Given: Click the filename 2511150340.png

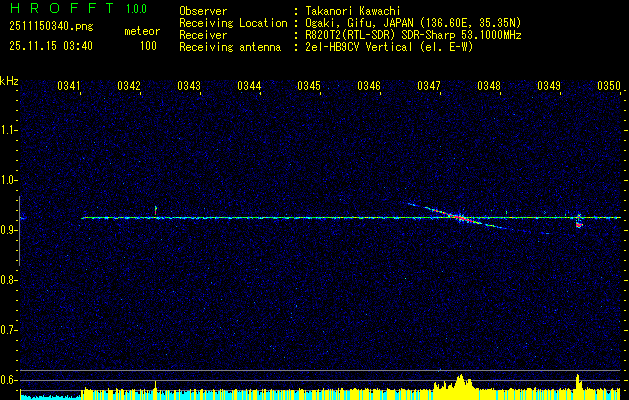Looking at the screenshot, I should (51, 27).
